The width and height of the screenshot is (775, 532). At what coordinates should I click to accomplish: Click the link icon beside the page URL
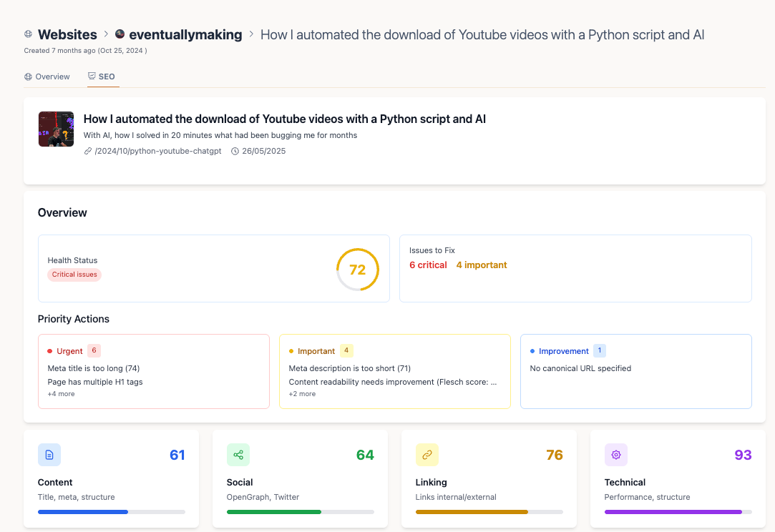88,152
